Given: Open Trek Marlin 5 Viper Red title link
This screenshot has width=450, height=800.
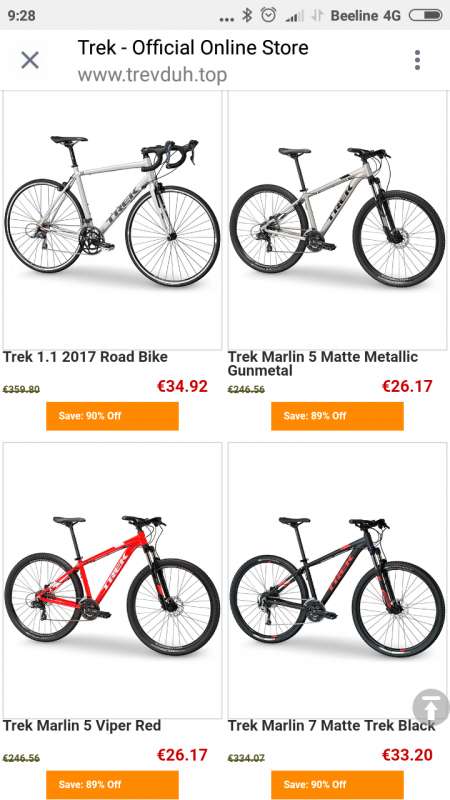Looking at the screenshot, I should click(82, 725).
